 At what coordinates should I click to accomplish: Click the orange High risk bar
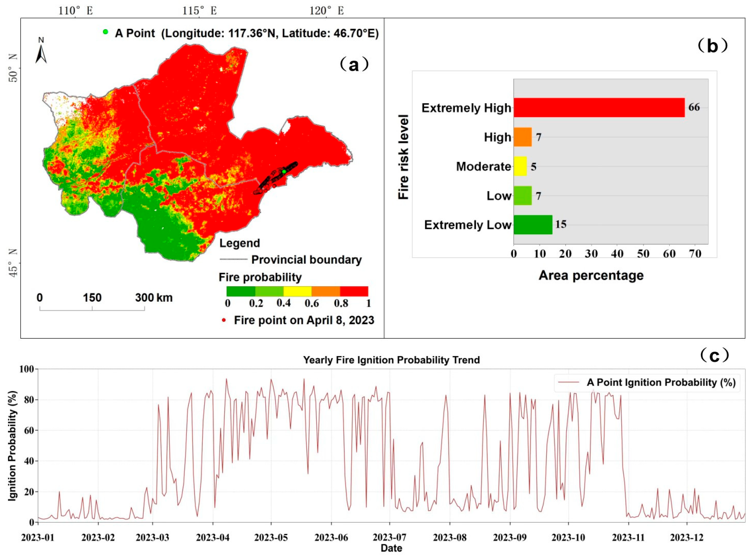click(523, 137)
